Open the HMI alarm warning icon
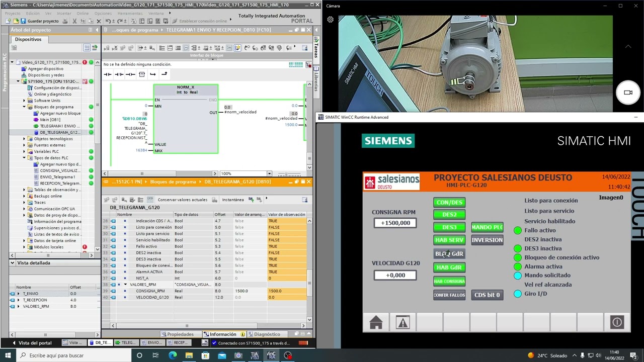This screenshot has height=362, width=644. click(403, 322)
